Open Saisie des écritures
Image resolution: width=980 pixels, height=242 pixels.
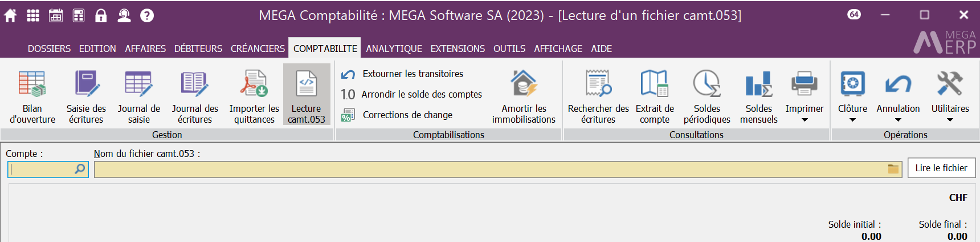pyautogui.click(x=86, y=95)
